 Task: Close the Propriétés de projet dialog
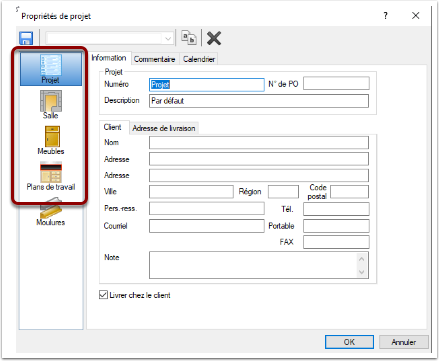pyautogui.click(x=415, y=15)
